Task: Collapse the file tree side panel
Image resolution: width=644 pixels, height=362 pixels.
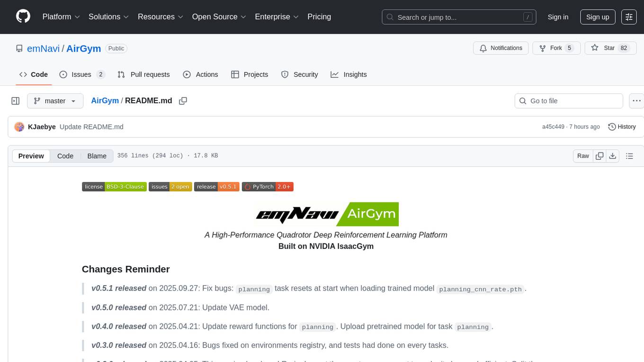Action: tap(16, 101)
